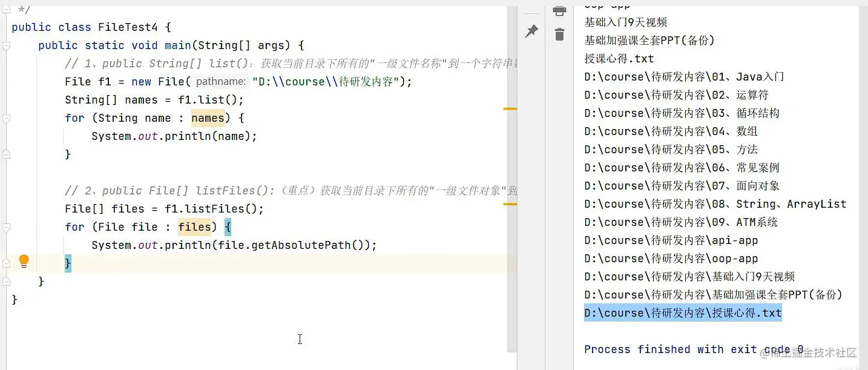Click console output '...\05、方法'
The height and width of the screenshot is (370, 868).
pyautogui.click(x=671, y=150)
